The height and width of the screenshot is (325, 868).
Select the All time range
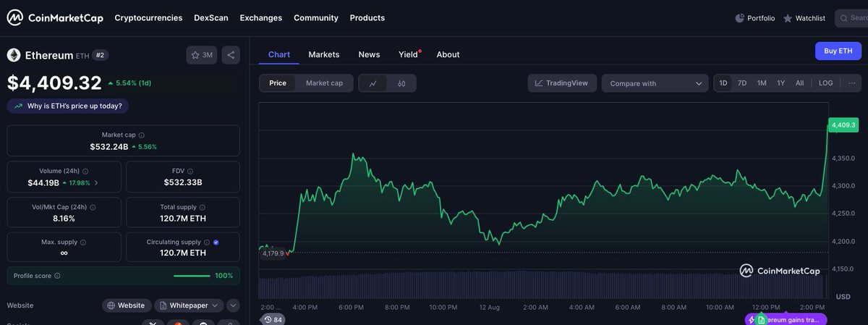[799, 83]
